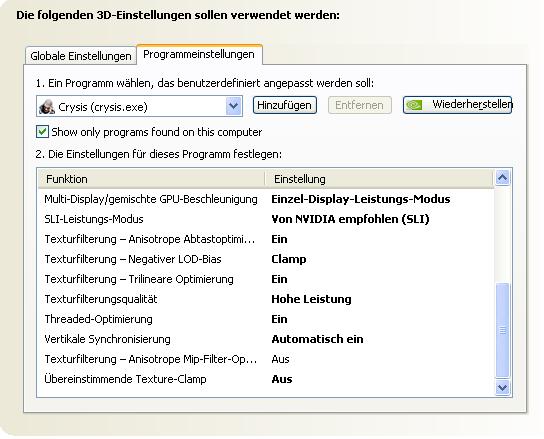Click the Crysis program icon in dropdown

47,107
